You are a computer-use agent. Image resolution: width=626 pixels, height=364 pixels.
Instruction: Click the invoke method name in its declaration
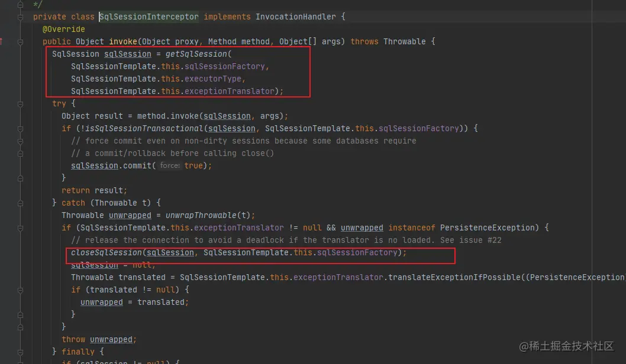123,41
